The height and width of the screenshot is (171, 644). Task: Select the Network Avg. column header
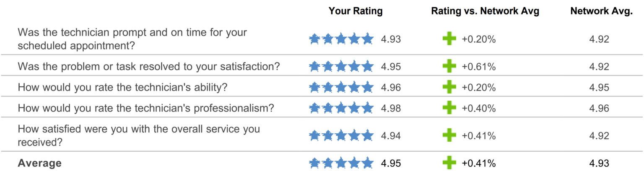pyautogui.click(x=601, y=11)
